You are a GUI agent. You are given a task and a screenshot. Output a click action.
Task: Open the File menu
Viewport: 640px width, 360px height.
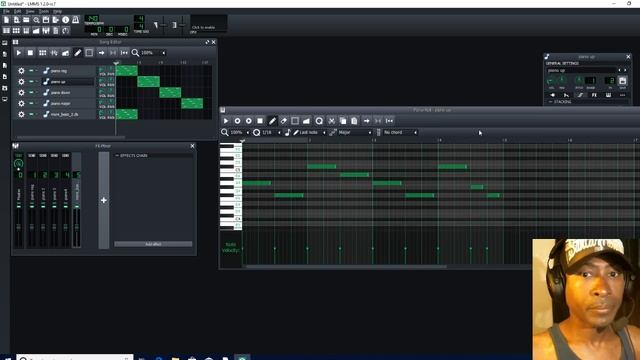click(x=6, y=11)
